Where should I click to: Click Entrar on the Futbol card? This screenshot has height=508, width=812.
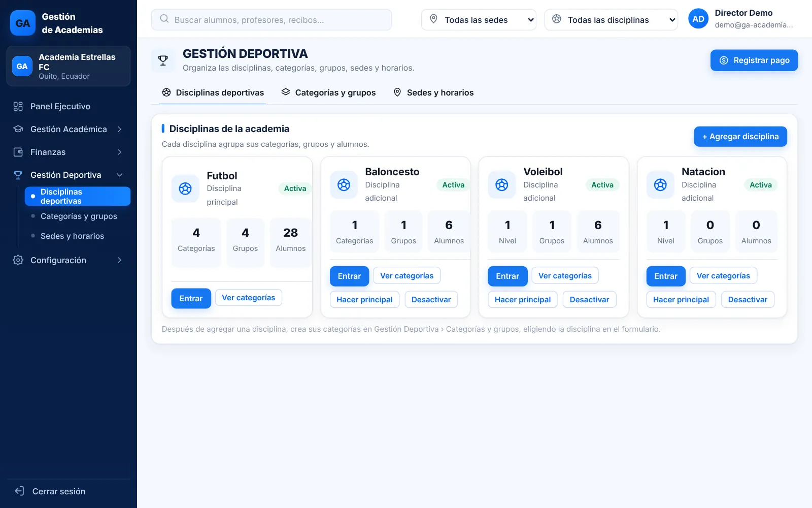[x=191, y=298]
